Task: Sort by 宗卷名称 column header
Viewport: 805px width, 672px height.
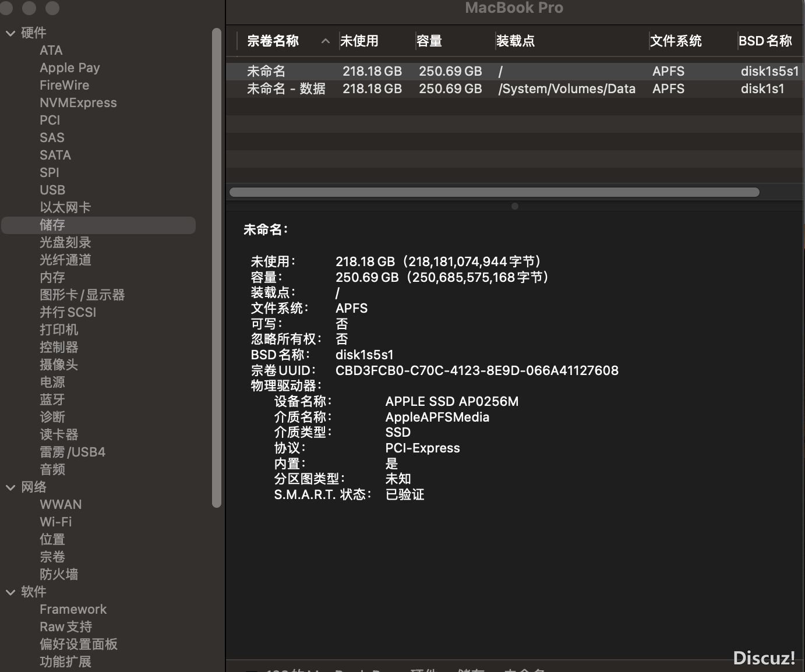Action: [273, 41]
